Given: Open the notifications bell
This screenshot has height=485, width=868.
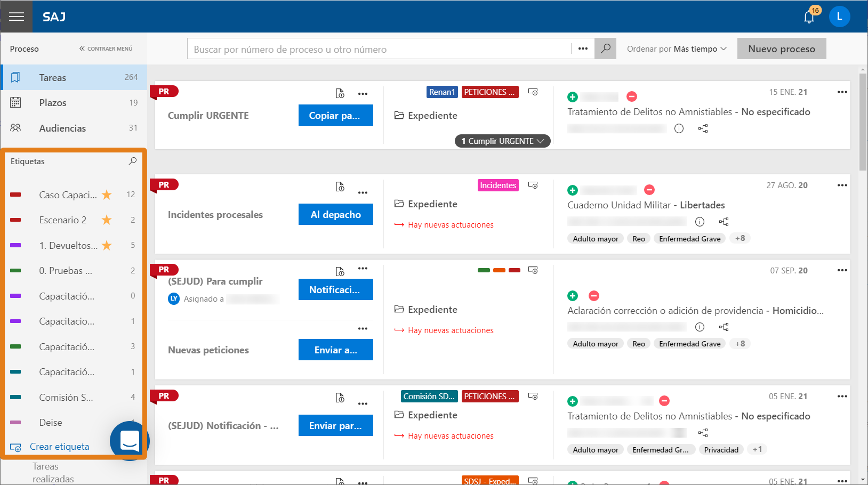Looking at the screenshot, I should coord(809,17).
